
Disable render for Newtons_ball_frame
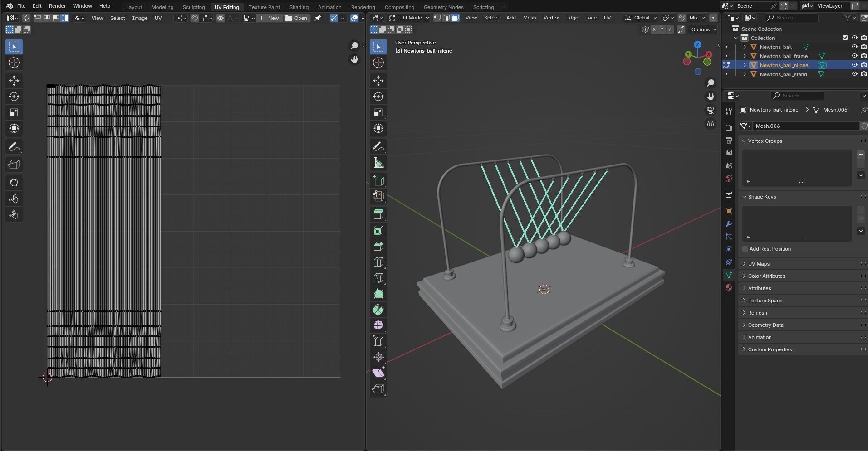(x=863, y=56)
